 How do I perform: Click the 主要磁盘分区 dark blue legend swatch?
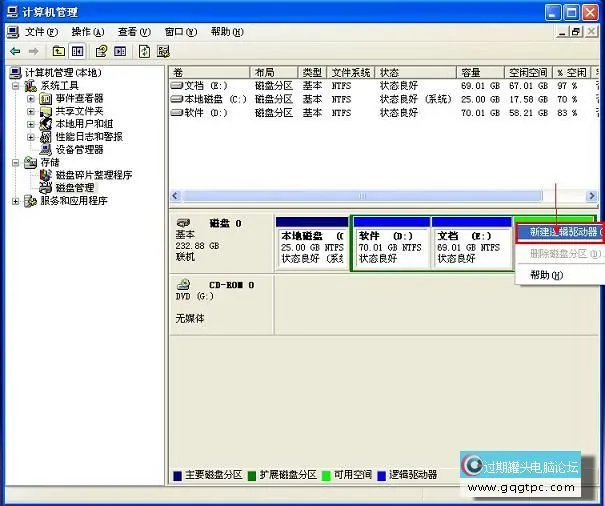(177, 476)
